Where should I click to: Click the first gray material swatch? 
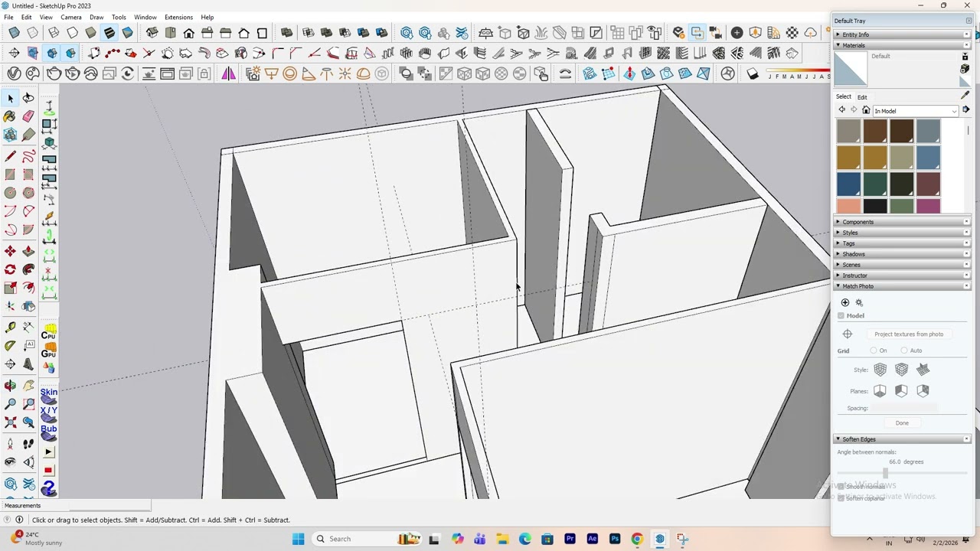pos(848,132)
